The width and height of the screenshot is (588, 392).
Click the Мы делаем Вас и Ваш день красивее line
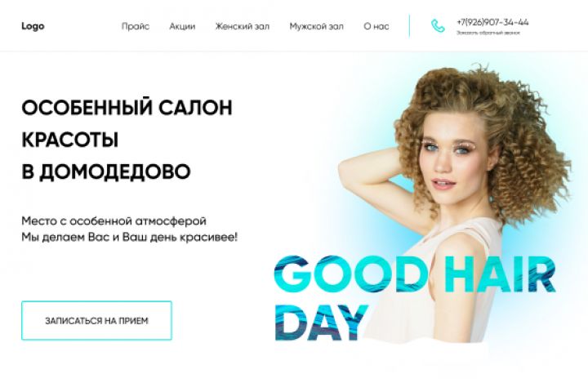[x=129, y=237]
